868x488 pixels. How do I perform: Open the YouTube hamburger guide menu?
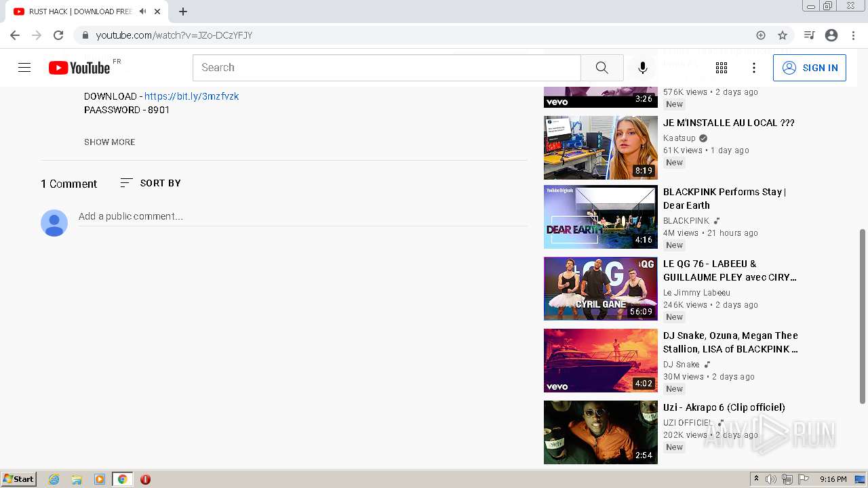(x=24, y=68)
